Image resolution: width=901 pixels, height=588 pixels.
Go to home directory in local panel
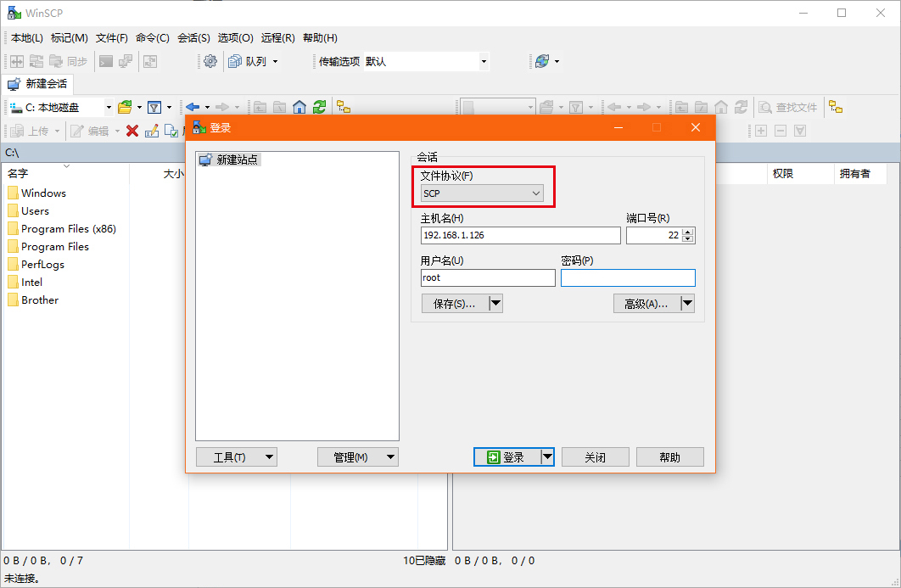coord(299,108)
